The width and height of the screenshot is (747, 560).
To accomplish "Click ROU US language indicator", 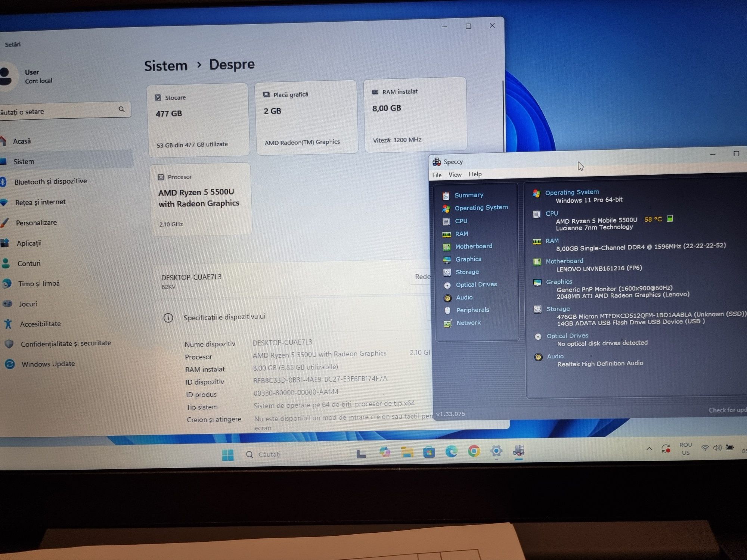I will [x=686, y=449].
